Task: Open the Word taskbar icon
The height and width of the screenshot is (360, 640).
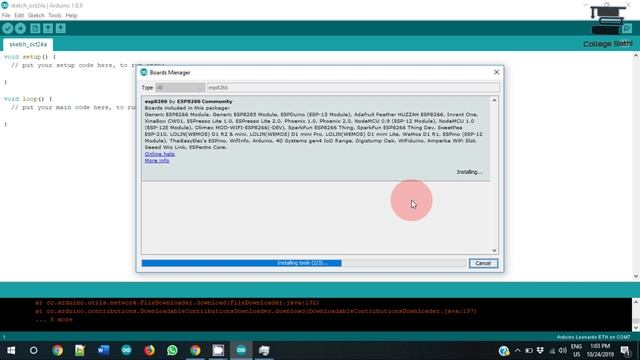Action: coord(103,350)
